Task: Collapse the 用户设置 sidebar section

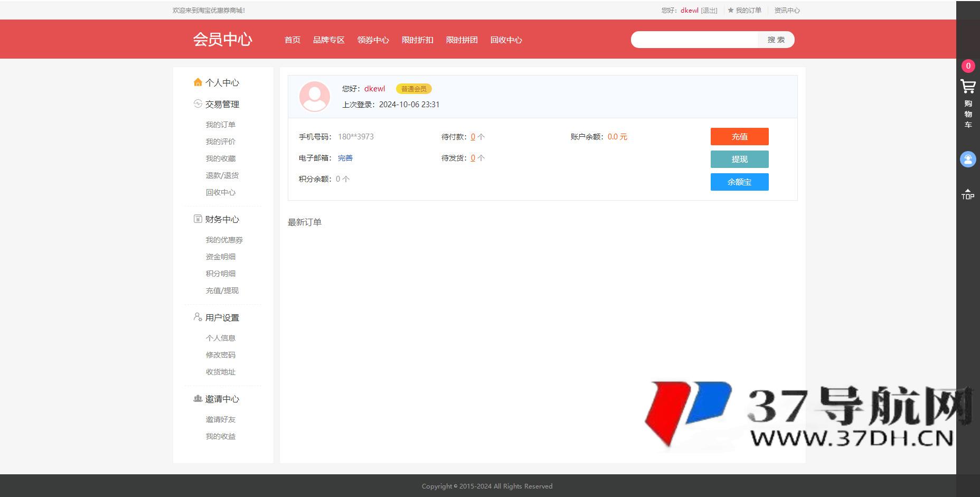Action: pyautogui.click(x=222, y=317)
